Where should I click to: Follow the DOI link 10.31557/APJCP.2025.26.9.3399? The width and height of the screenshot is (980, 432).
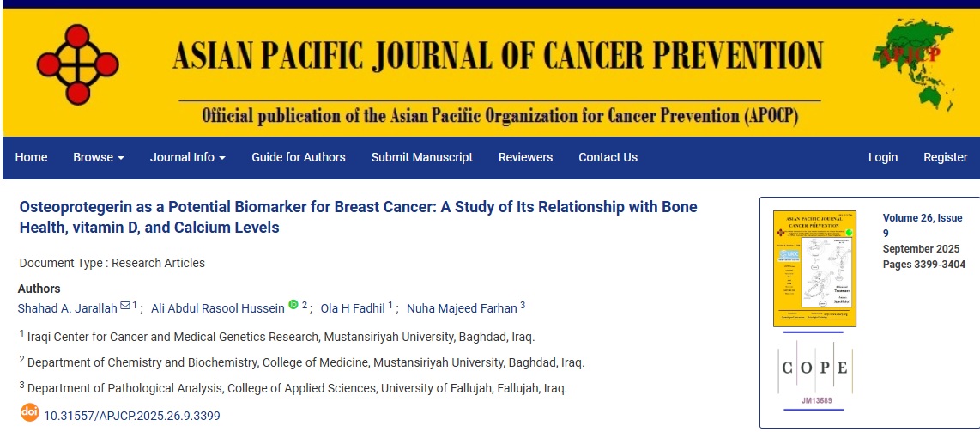(132, 416)
